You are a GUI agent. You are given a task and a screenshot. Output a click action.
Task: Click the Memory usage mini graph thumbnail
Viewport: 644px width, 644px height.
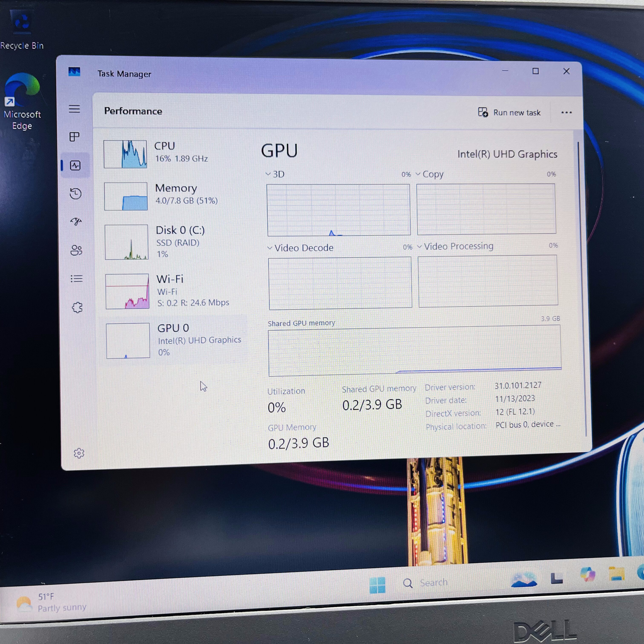[126, 196]
